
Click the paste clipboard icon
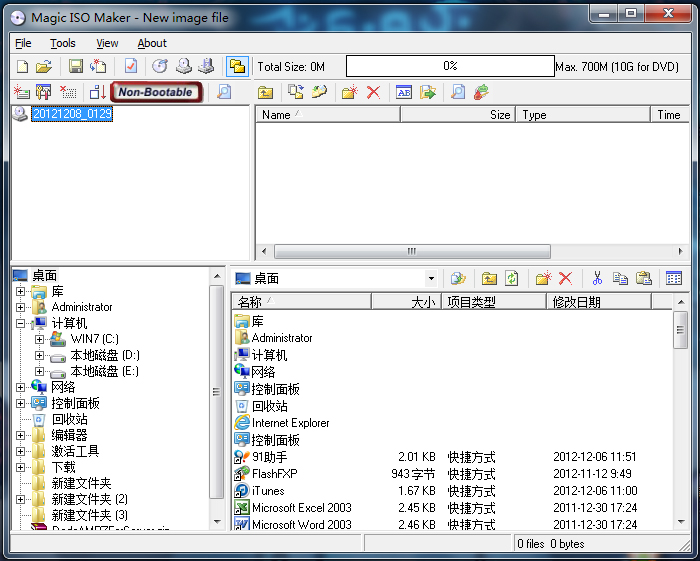(x=643, y=278)
